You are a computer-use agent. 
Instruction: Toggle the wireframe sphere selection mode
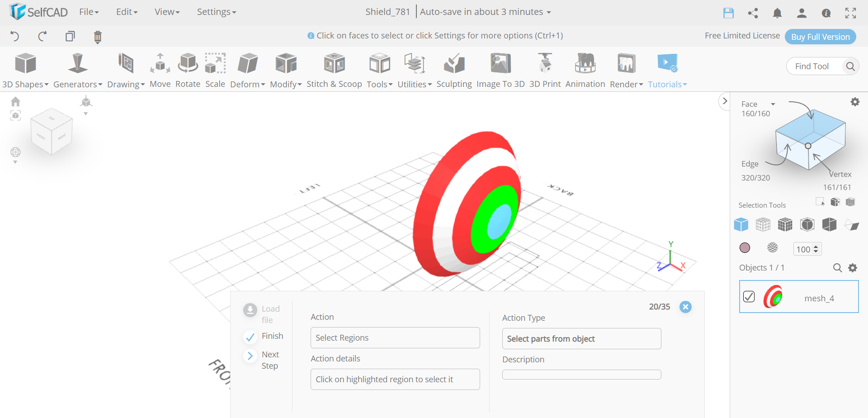pyautogui.click(x=773, y=247)
